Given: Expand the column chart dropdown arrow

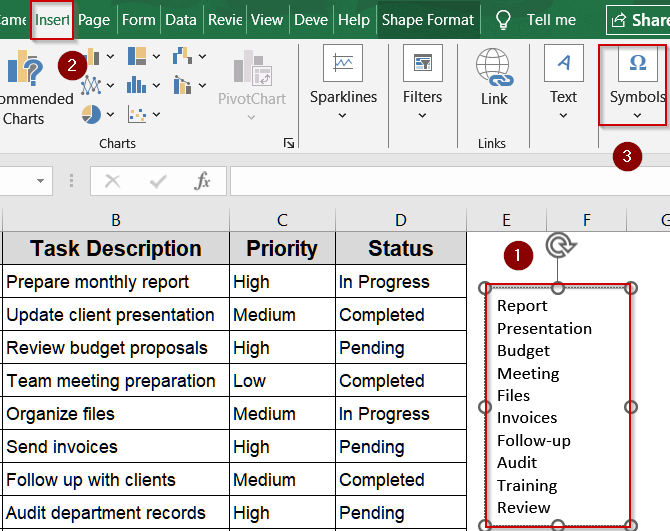Looking at the screenshot, I should tap(110, 56).
